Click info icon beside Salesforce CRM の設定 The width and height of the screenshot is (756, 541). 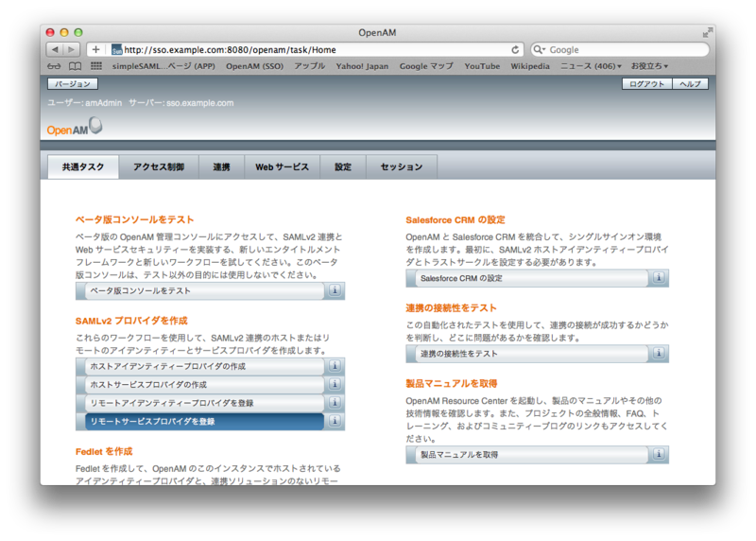tap(659, 278)
